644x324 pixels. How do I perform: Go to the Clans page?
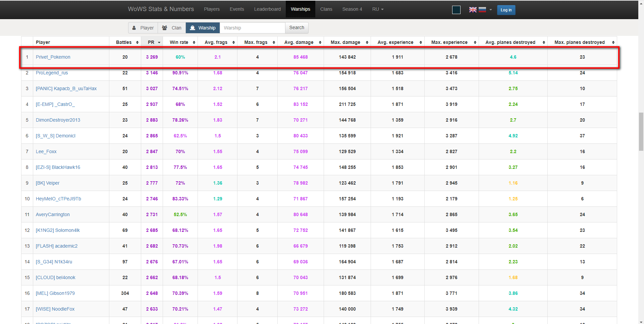(x=326, y=9)
